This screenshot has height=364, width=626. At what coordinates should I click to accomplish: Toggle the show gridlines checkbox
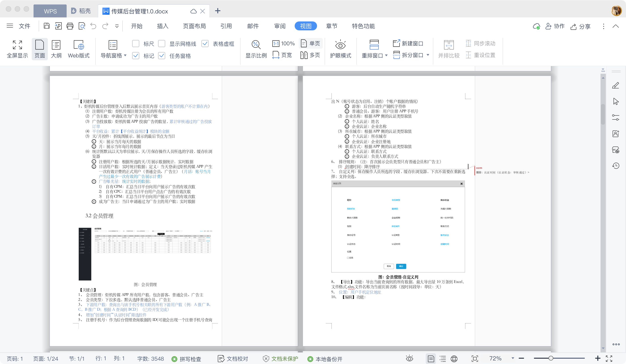(162, 44)
